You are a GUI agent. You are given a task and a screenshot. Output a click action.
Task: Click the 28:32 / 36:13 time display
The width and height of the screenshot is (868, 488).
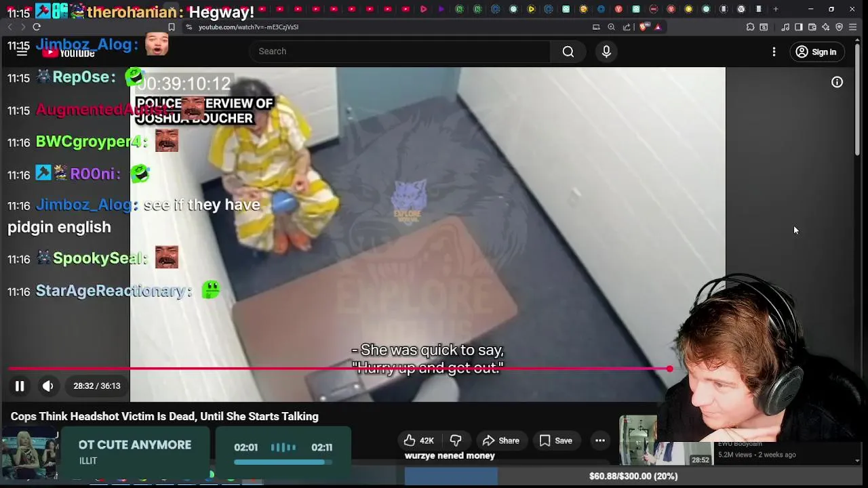coord(97,386)
